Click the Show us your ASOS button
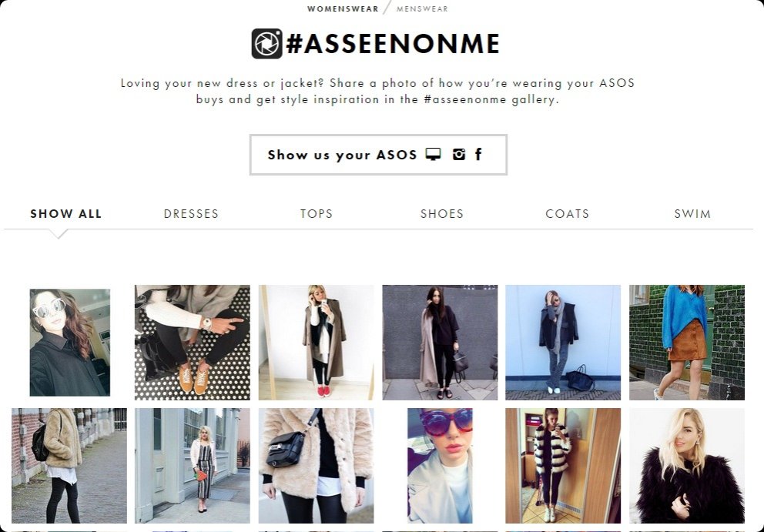The width and height of the screenshot is (764, 532). tap(378, 155)
